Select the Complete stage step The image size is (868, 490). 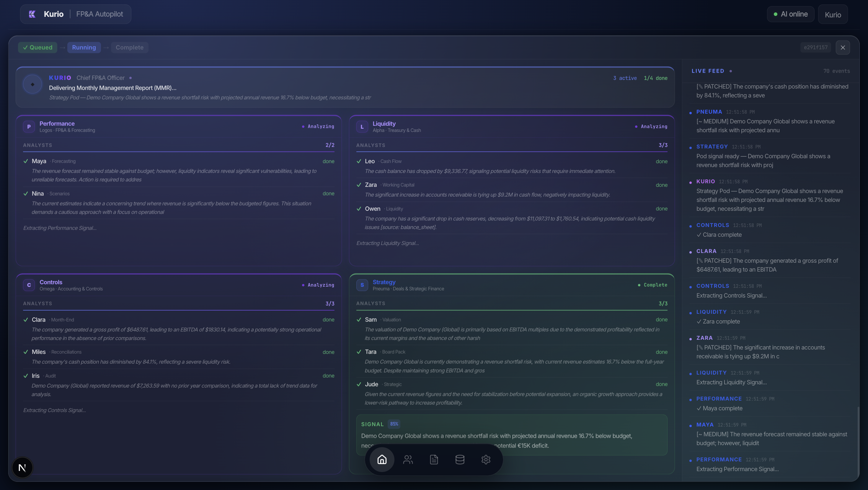(x=129, y=48)
